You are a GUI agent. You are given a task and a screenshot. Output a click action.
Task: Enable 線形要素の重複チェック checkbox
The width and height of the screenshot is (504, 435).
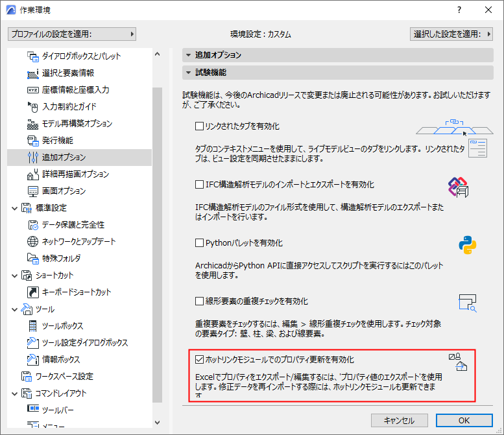(x=199, y=301)
